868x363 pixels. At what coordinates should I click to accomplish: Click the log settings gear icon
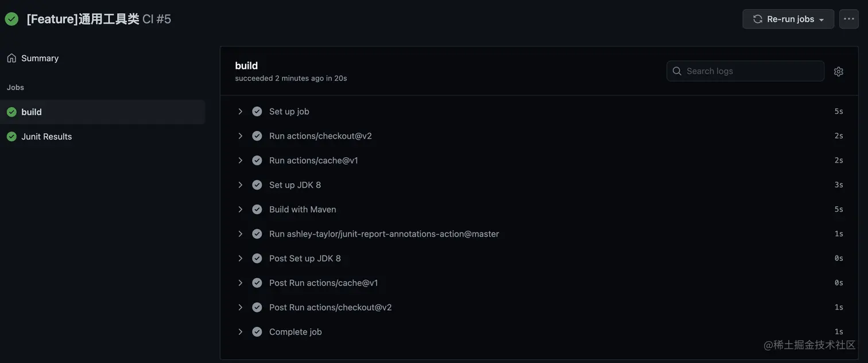coord(839,71)
